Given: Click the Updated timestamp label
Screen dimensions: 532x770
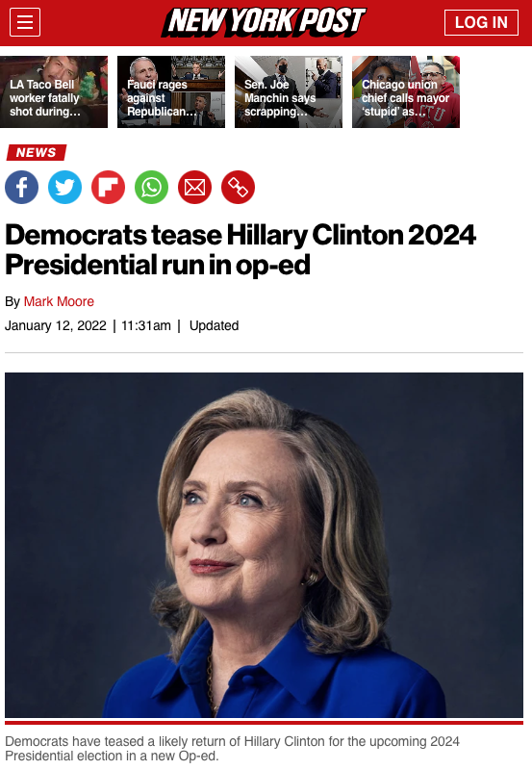Looking at the screenshot, I should tap(214, 325).
